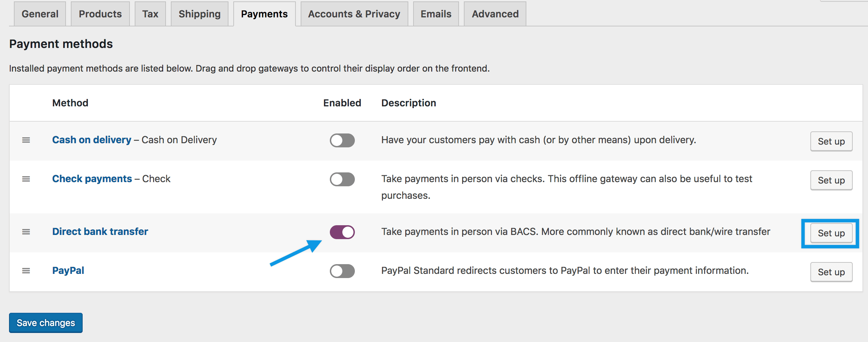868x342 pixels.
Task: Switch to the Tax tab
Action: tap(150, 14)
